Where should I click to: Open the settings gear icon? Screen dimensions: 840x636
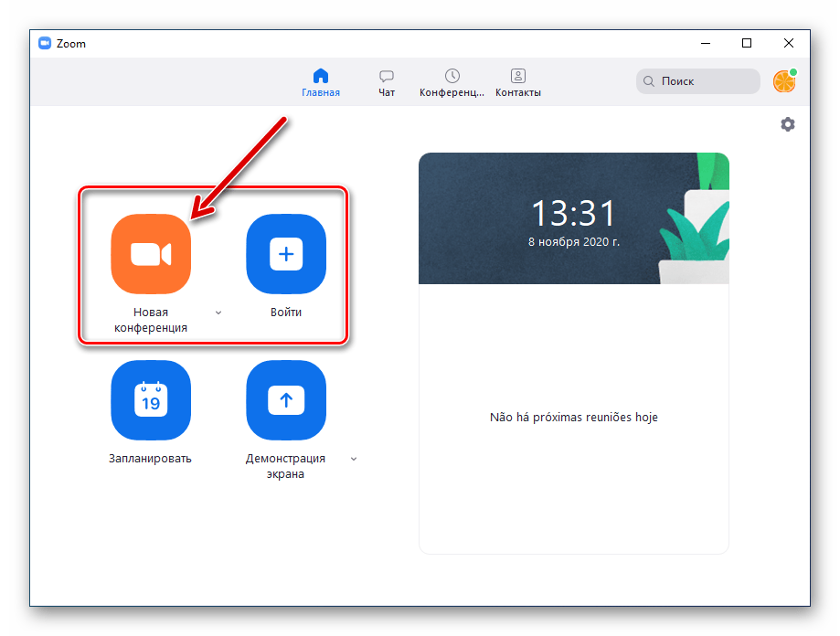788,124
